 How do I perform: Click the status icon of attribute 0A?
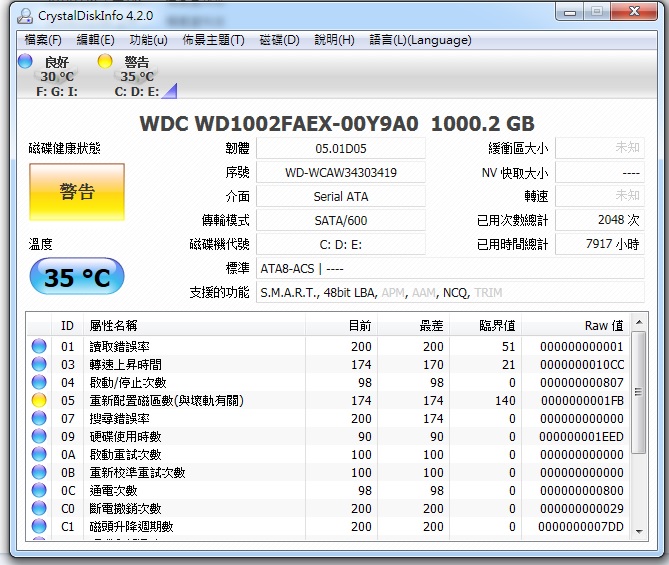(39, 454)
